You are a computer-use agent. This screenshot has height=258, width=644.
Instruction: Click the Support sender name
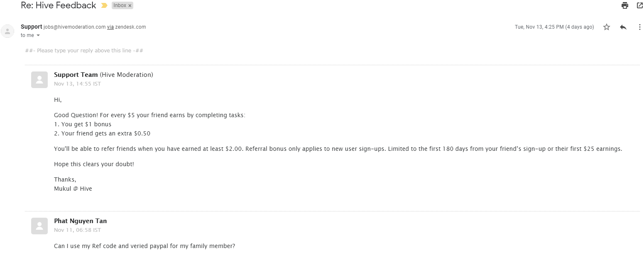[32, 27]
